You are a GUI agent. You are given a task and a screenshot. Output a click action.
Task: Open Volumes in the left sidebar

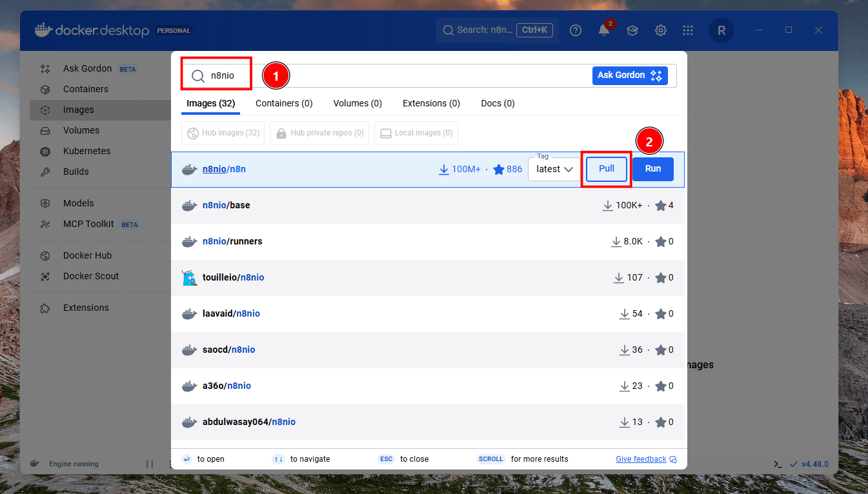pos(81,130)
